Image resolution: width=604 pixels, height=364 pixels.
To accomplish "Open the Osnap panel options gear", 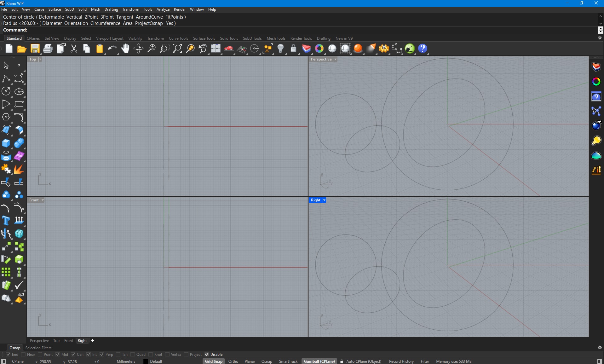I will 600,347.
